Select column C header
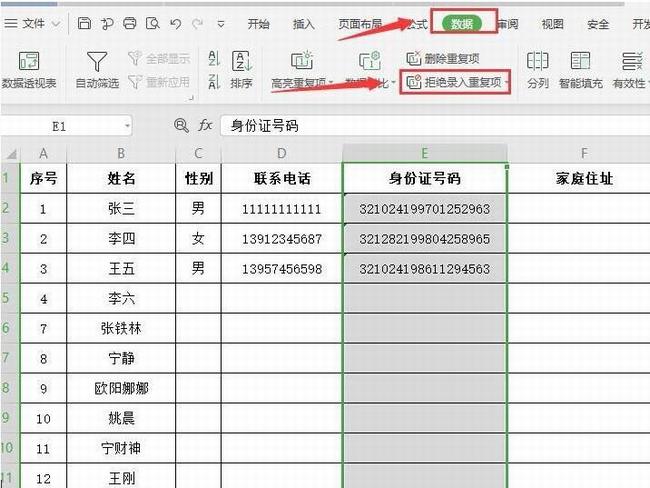This screenshot has height=488, width=650. [198, 153]
